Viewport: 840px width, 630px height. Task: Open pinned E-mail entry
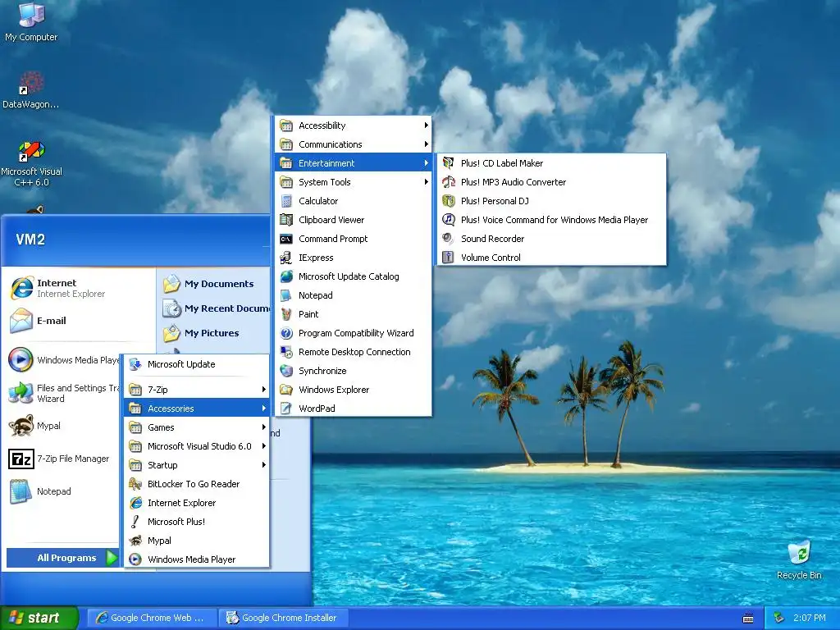tap(80, 321)
